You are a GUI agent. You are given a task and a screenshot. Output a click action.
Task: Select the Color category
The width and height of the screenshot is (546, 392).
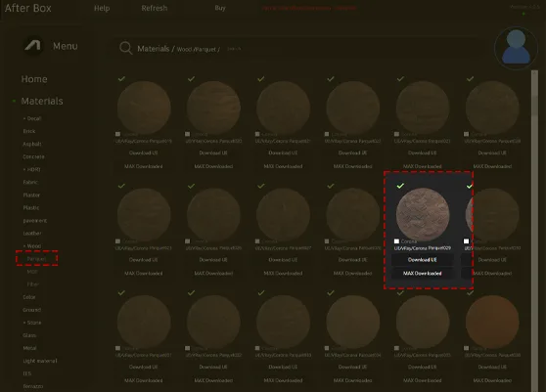click(x=29, y=297)
